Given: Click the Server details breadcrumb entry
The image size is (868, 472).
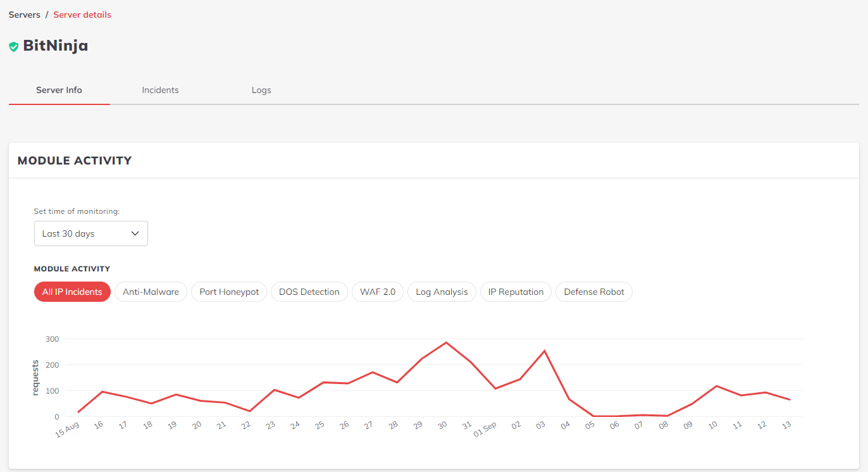Looking at the screenshot, I should pos(82,14).
